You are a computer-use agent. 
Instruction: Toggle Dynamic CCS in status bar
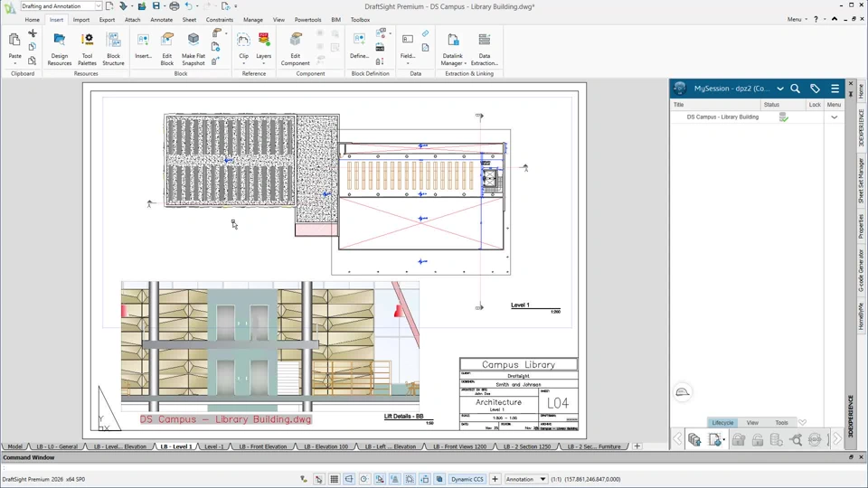tap(467, 479)
